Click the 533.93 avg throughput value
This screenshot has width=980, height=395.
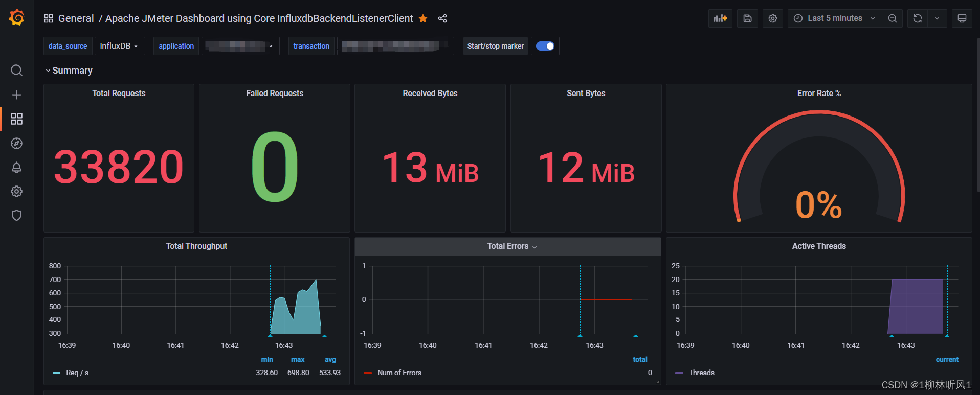[330, 373]
